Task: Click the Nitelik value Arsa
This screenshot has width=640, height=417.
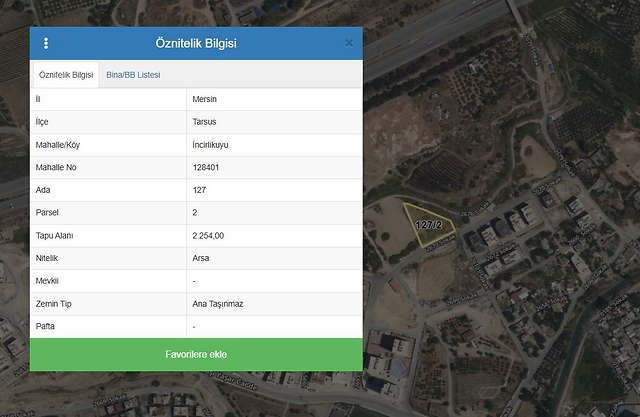Action: (201, 258)
